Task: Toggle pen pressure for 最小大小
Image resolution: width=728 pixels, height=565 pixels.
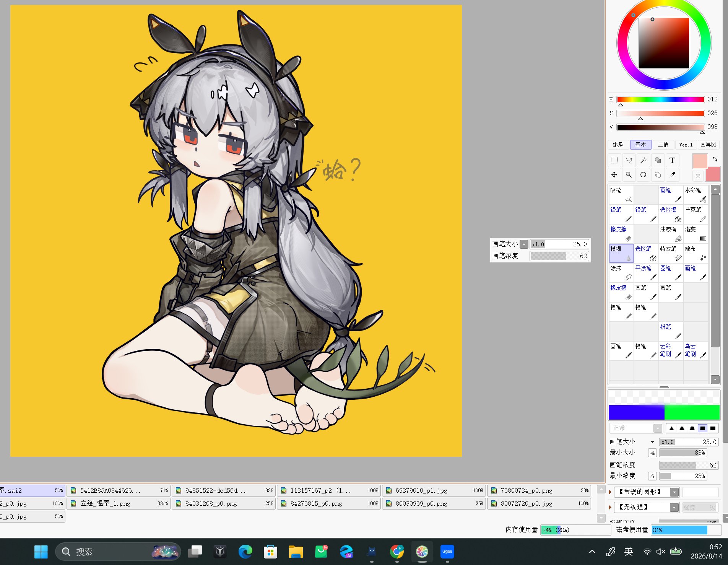Action: [x=652, y=453]
